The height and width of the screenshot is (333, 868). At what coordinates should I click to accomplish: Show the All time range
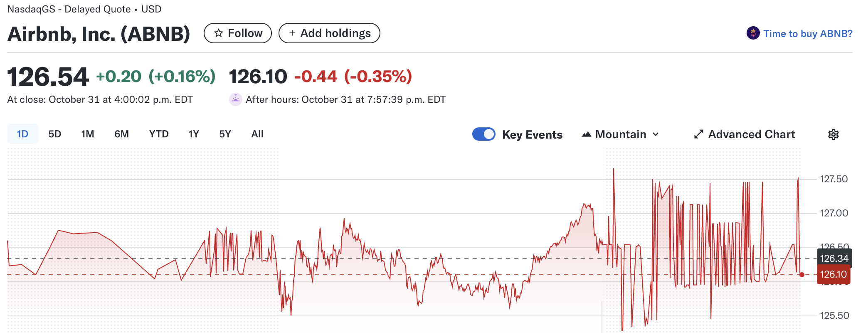[257, 134]
